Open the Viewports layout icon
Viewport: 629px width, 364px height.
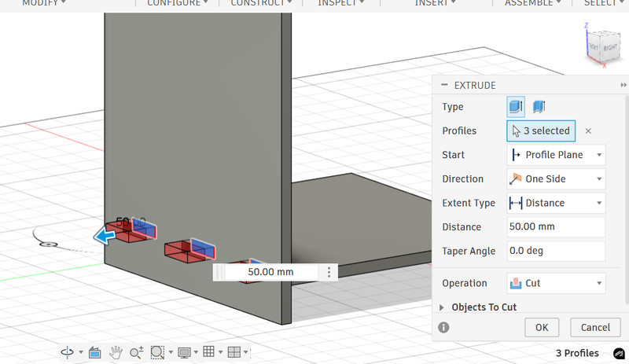coord(234,352)
